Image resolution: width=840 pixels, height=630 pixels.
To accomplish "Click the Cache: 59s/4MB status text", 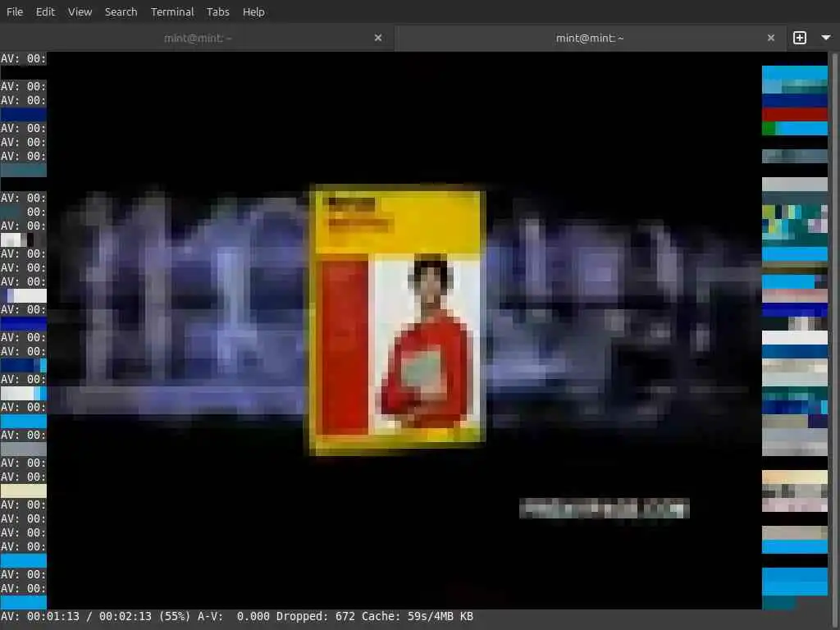I will [408, 617].
